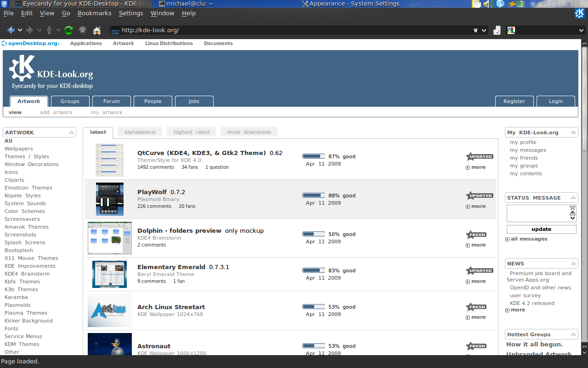The height and width of the screenshot is (368, 588).
Task: Click the FRESH star badge for Dolphin folders preview
Action: [x=476, y=235]
